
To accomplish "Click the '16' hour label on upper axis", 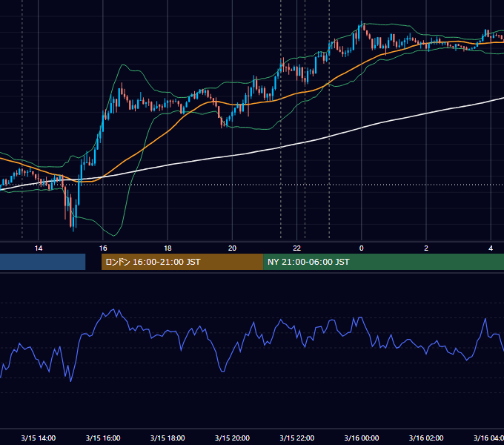I will click(x=103, y=248).
